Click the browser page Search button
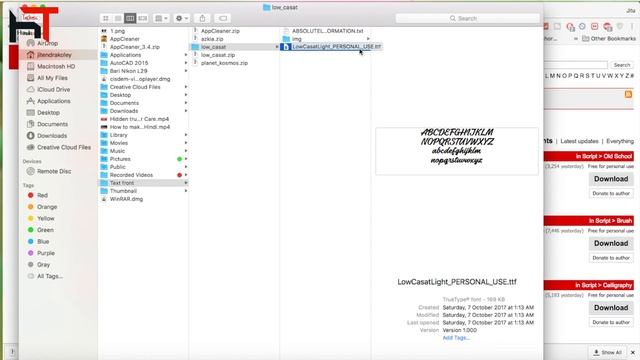The image size is (640, 360). [622, 65]
